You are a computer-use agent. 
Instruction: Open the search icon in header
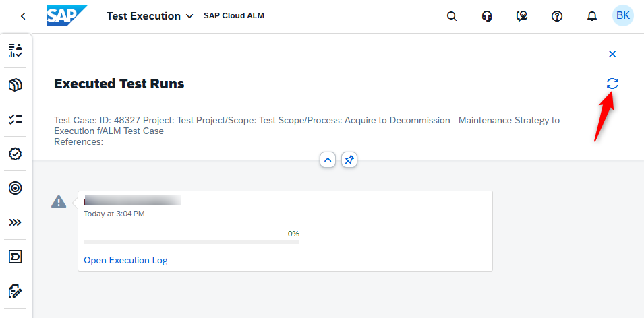point(452,16)
